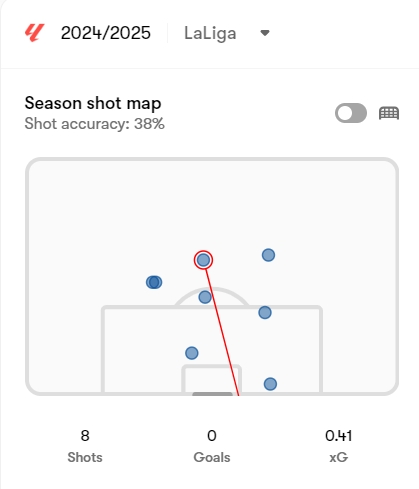419x489 pixels.
Task: Click the Shot accuracy: 38% text
Action: tap(95, 124)
